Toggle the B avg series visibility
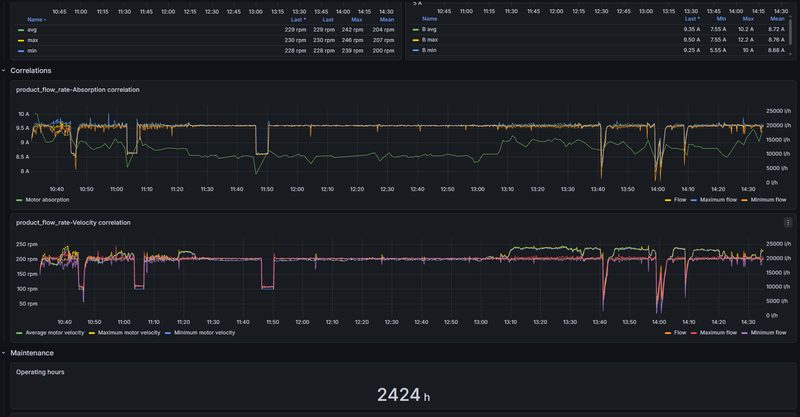The width and height of the screenshot is (800, 417). [429, 29]
